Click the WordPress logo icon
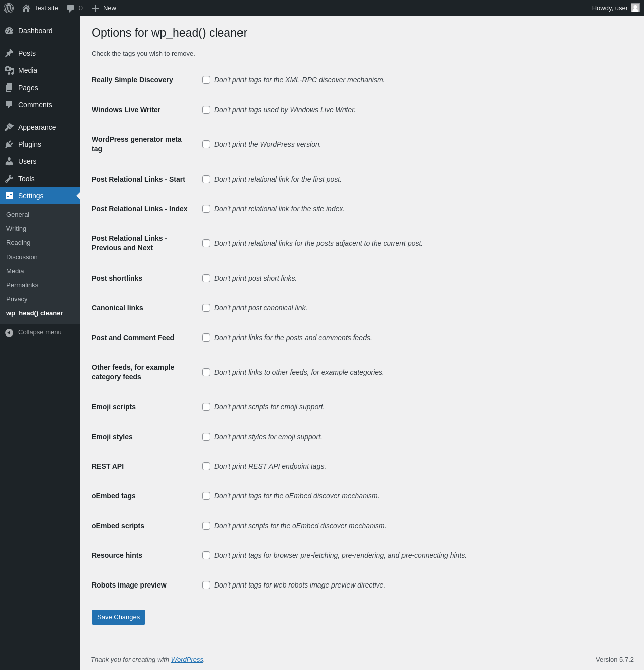 click(9, 8)
